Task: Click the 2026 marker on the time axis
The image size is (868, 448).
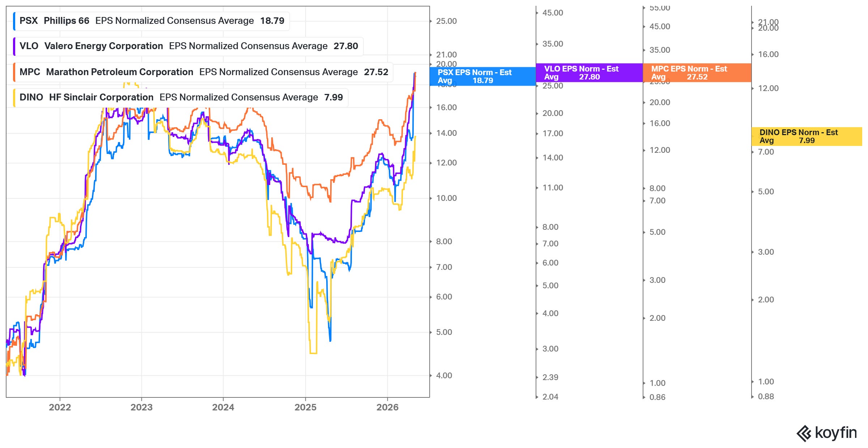Action: [x=387, y=407]
